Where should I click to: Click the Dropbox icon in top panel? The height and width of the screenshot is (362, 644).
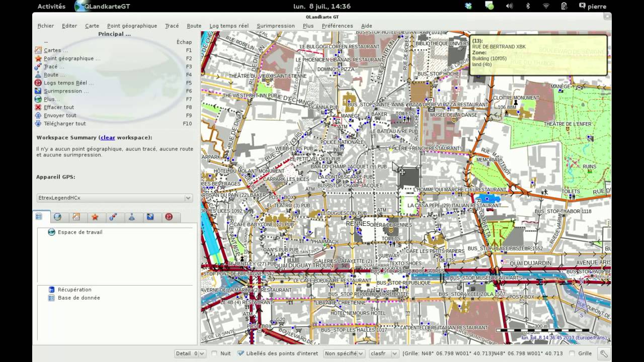pyautogui.click(x=469, y=6)
